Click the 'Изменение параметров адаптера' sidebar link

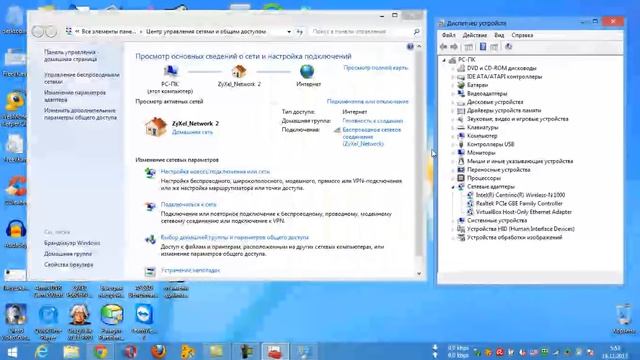(75, 96)
